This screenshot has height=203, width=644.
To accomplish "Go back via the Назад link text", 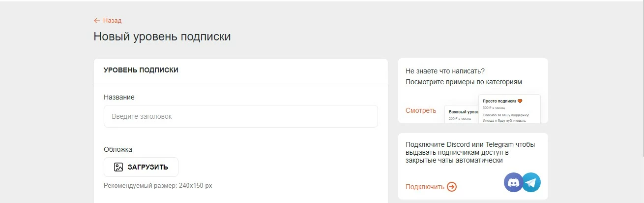I will click(x=112, y=21).
